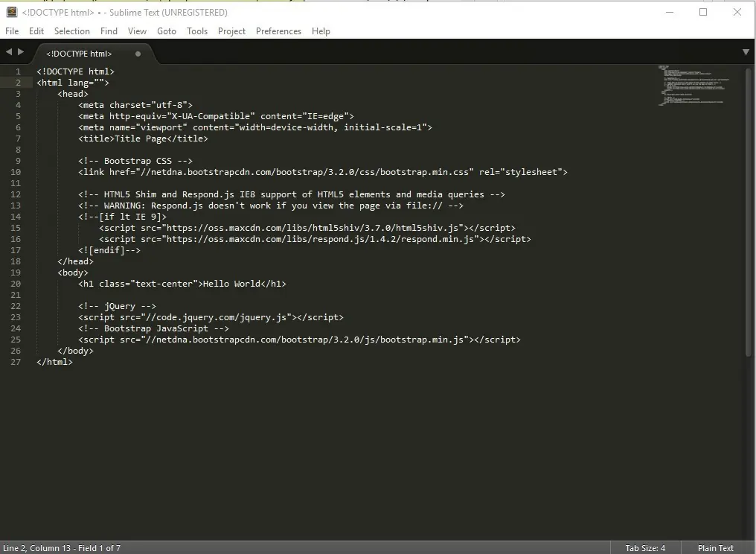756x554 pixels.
Task: Click the respond.min.js script line
Action: point(315,238)
